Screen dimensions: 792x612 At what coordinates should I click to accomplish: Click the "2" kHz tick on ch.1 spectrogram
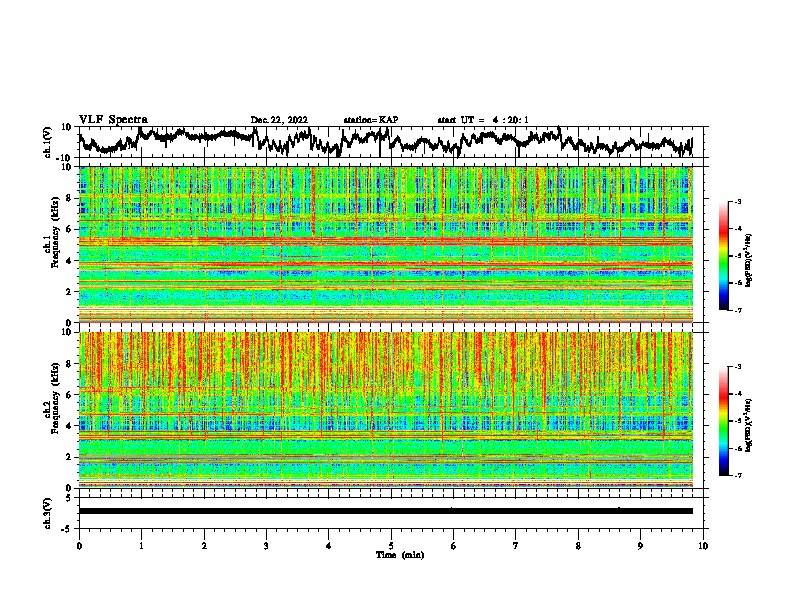(70, 291)
